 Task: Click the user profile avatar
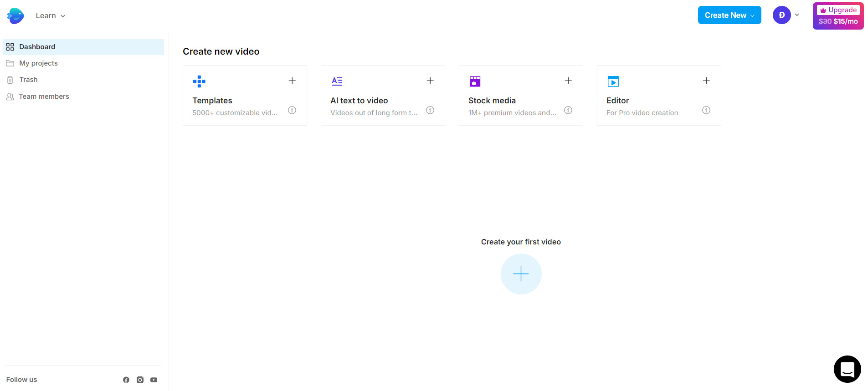pos(782,15)
